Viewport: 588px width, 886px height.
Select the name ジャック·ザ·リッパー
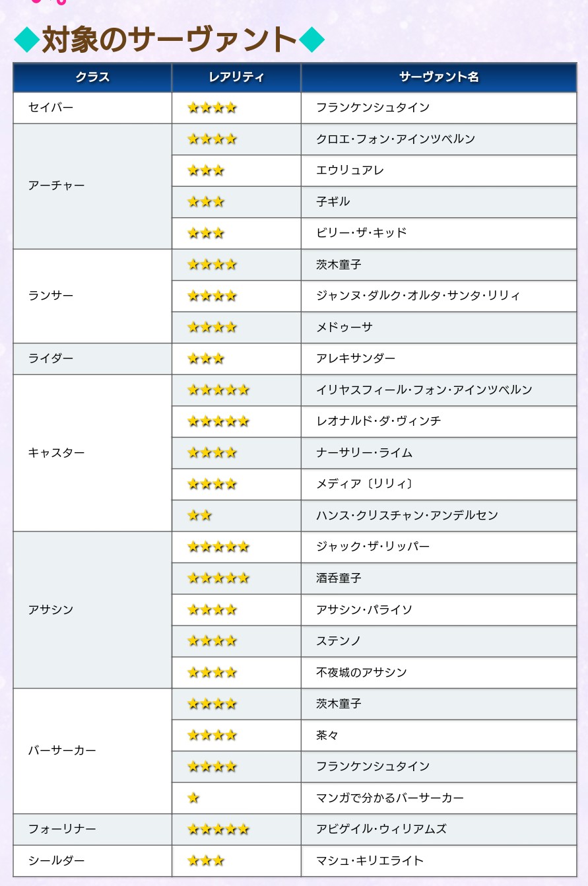tap(373, 547)
